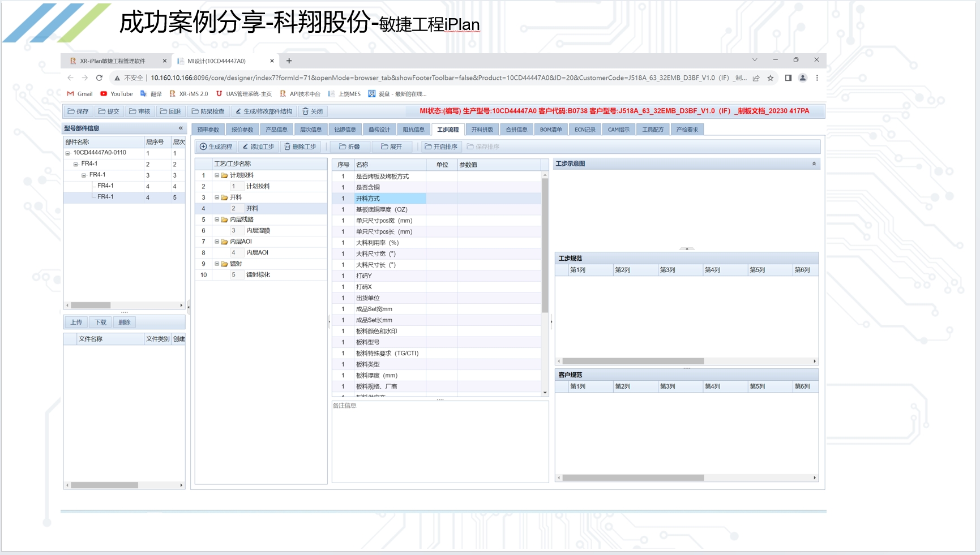Open the 上饶MES bookmark
The image size is (980, 555).
344,94
